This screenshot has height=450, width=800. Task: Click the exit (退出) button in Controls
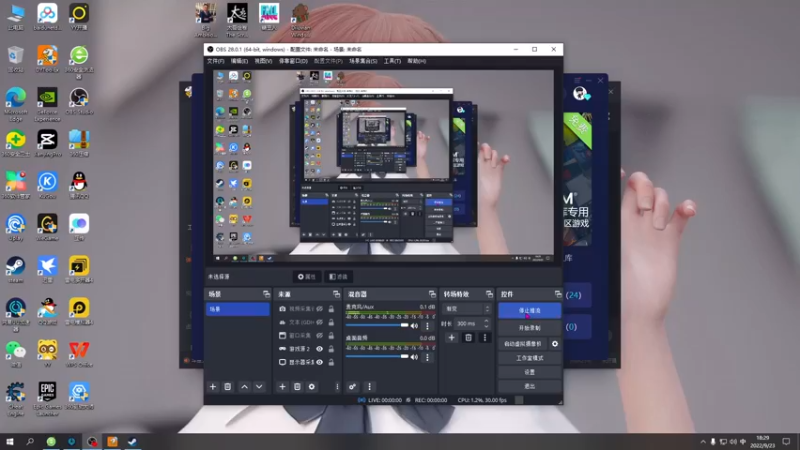(x=530, y=386)
